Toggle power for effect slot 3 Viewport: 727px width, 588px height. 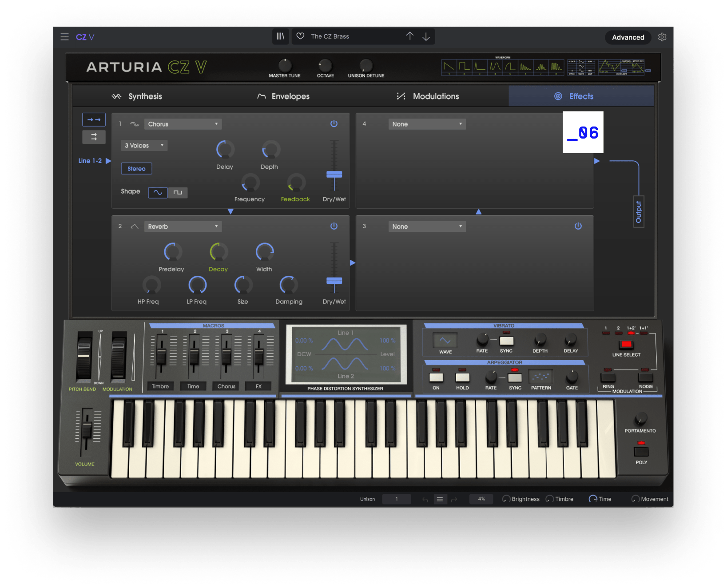[x=578, y=226]
